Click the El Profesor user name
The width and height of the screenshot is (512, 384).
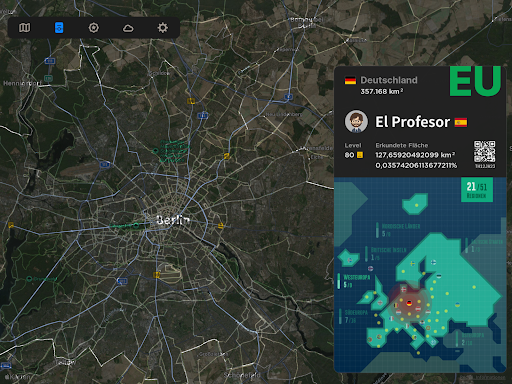413,122
